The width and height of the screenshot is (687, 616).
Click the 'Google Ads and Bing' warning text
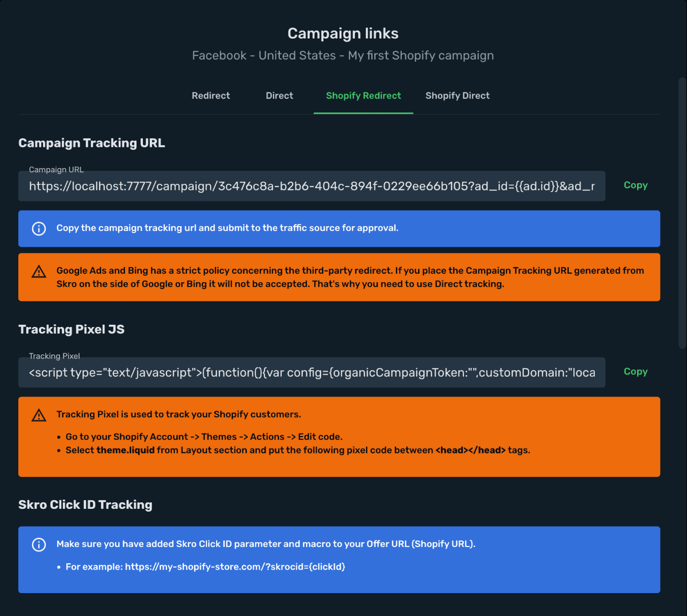(350, 277)
